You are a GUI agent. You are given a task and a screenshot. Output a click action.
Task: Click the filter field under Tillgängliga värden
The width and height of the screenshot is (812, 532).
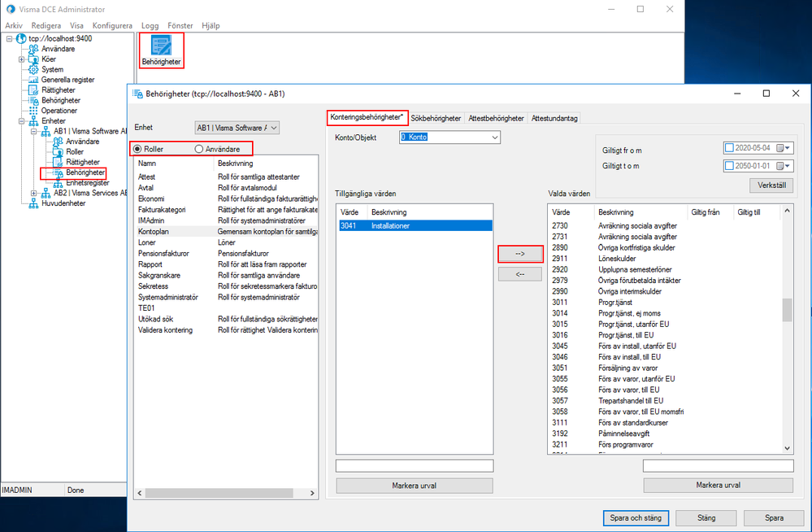(415, 465)
